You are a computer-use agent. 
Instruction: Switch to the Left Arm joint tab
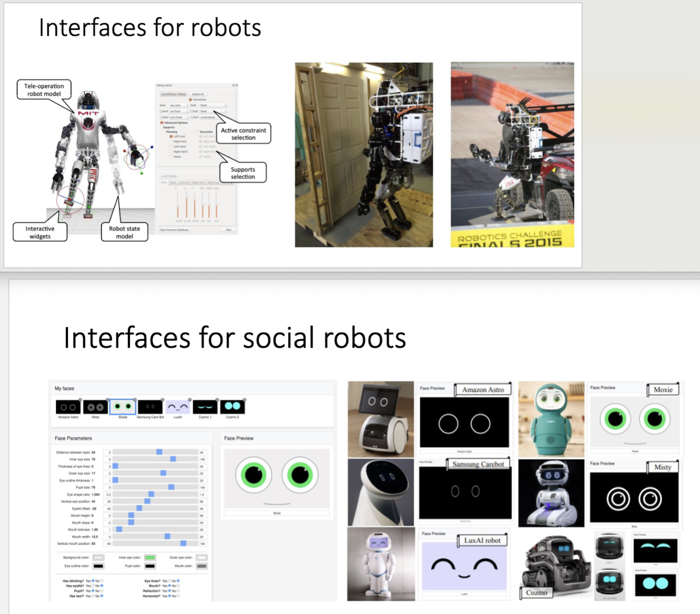point(184,183)
